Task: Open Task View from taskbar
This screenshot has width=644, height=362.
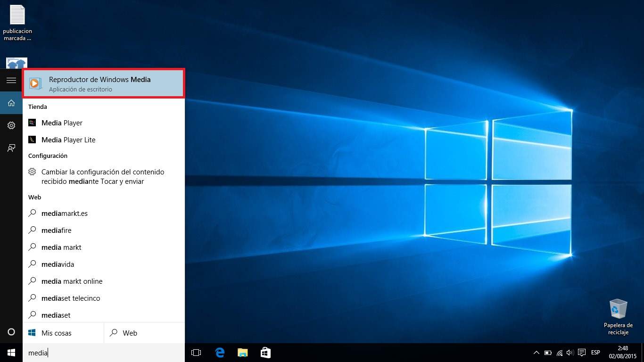Action: (x=196, y=353)
